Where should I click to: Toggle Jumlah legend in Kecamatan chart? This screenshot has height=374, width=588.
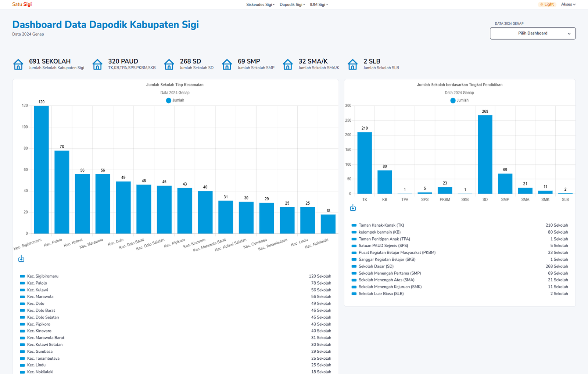175,100
